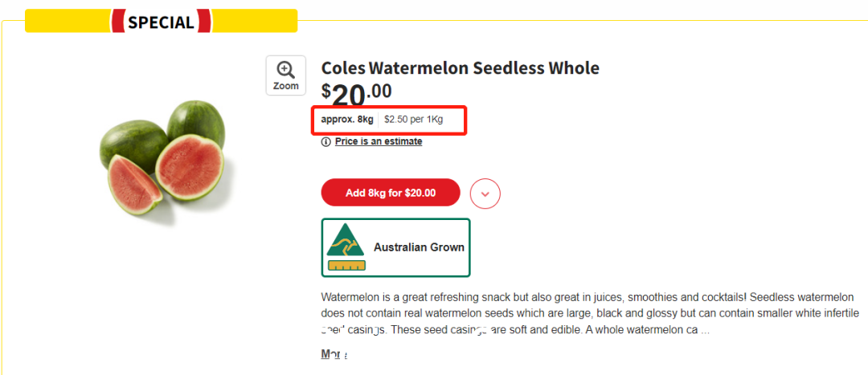The height and width of the screenshot is (375, 868).
Task: Open the Price is an estimate link
Action: [379, 141]
